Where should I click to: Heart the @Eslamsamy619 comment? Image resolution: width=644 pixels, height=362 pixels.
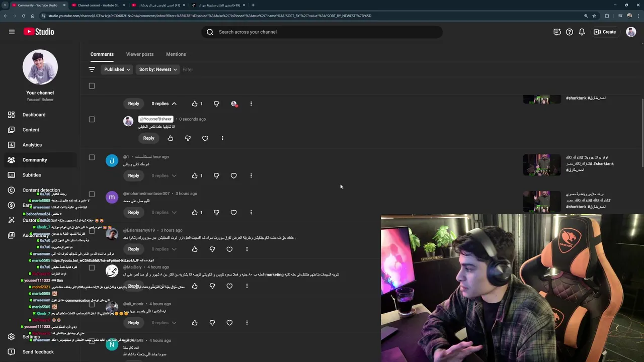point(229,249)
